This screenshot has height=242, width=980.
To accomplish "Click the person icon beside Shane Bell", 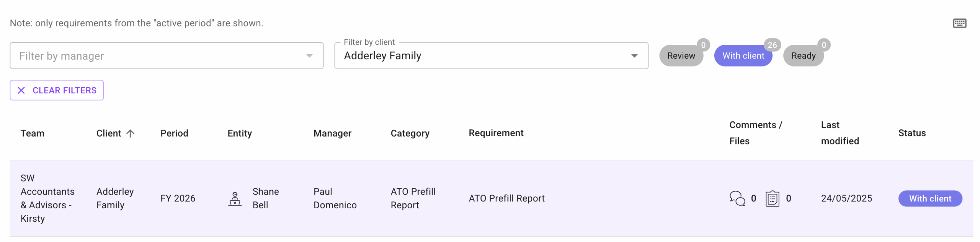I will tap(235, 198).
